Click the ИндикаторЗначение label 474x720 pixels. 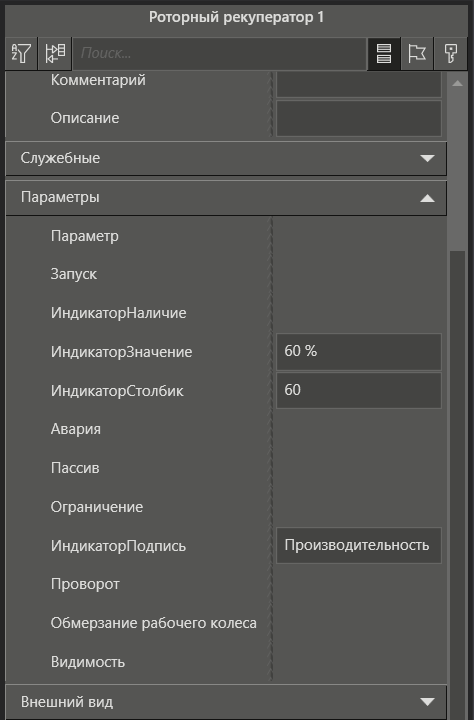click(x=121, y=352)
